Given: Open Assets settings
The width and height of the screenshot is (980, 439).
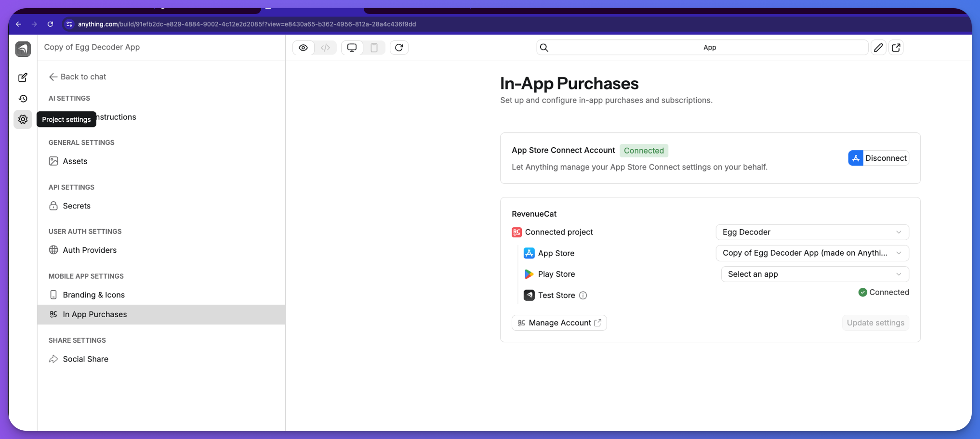Looking at the screenshot, I should coord(161,161).
